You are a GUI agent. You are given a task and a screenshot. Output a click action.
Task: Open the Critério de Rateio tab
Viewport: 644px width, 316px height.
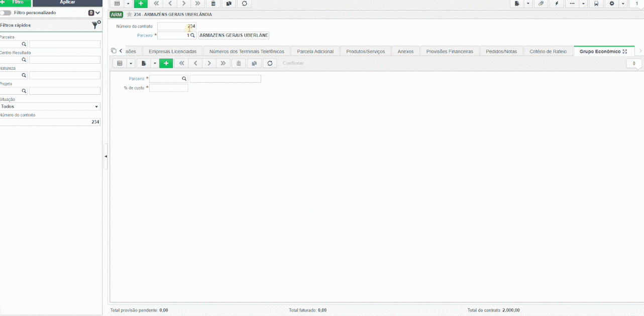click(x=548, y=51)
